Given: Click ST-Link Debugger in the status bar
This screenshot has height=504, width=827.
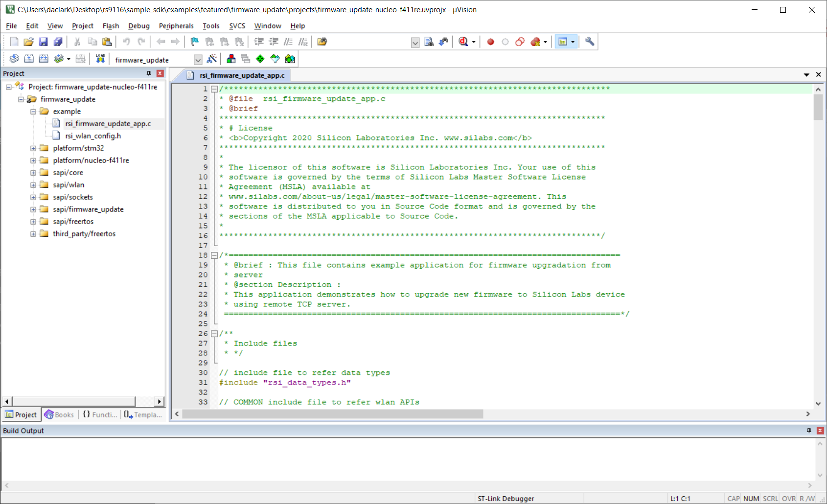Looking at the screenshot, I should pos(506,498).
